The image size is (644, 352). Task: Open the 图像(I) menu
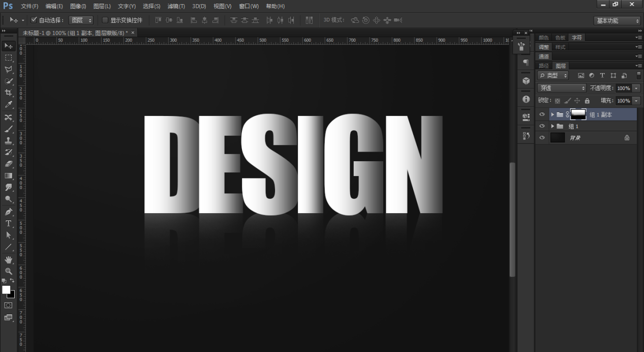click(78, 6)
